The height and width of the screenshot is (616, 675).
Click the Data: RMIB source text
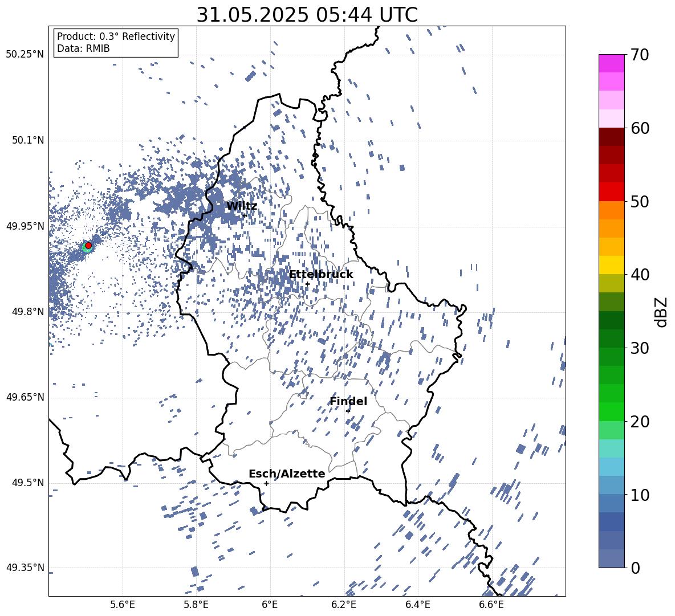point(83,48)
